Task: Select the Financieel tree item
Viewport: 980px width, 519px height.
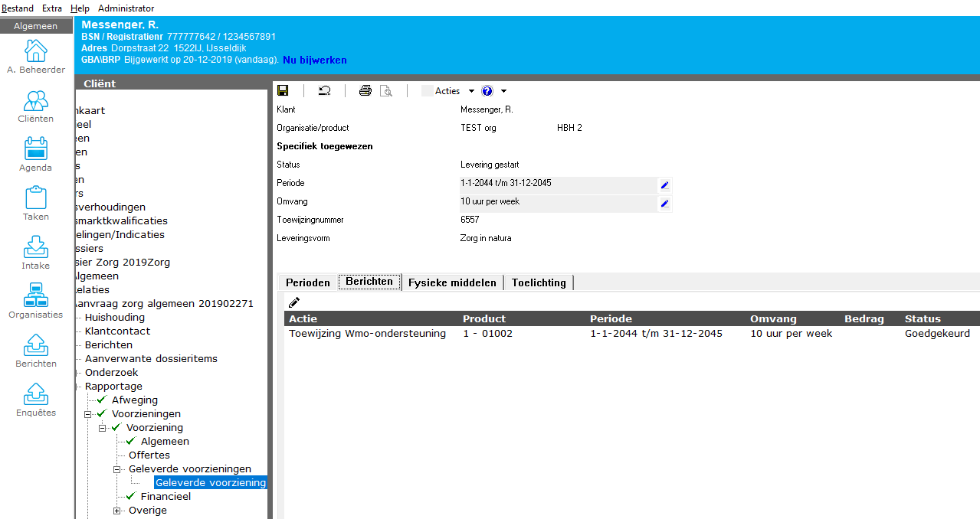Action: 166,496
